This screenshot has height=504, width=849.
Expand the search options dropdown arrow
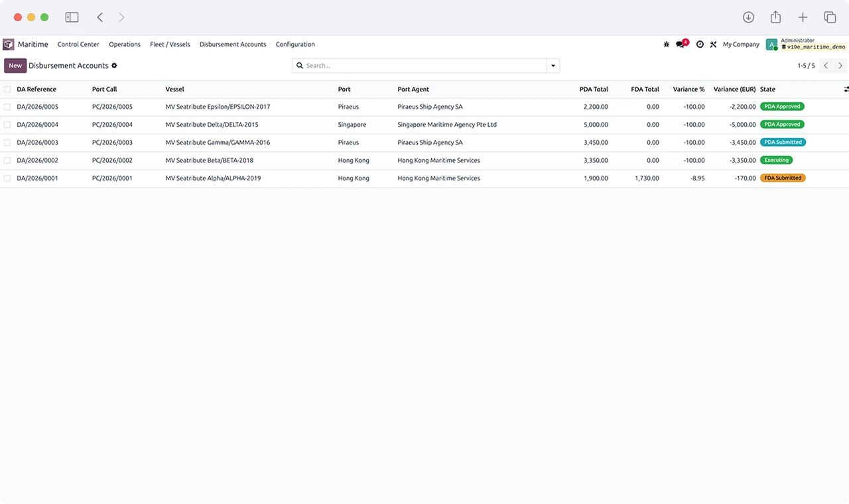(x=553, y=66)
